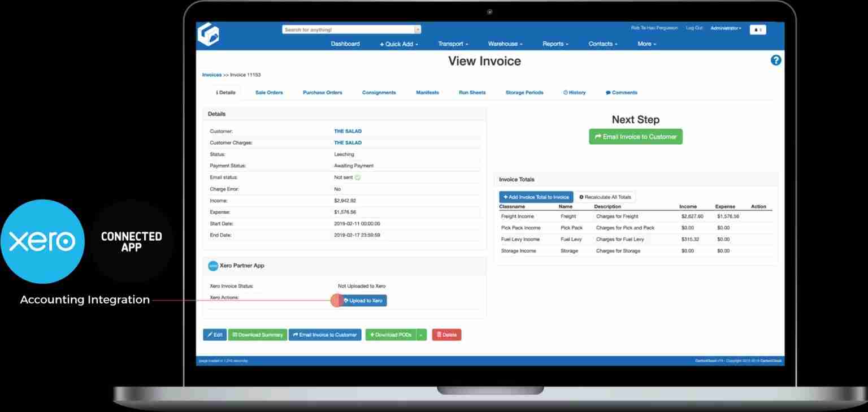Viewport: 868px width, 412px height.
Task: Open the search box dropdown arrow
Action: pos(418,30)
